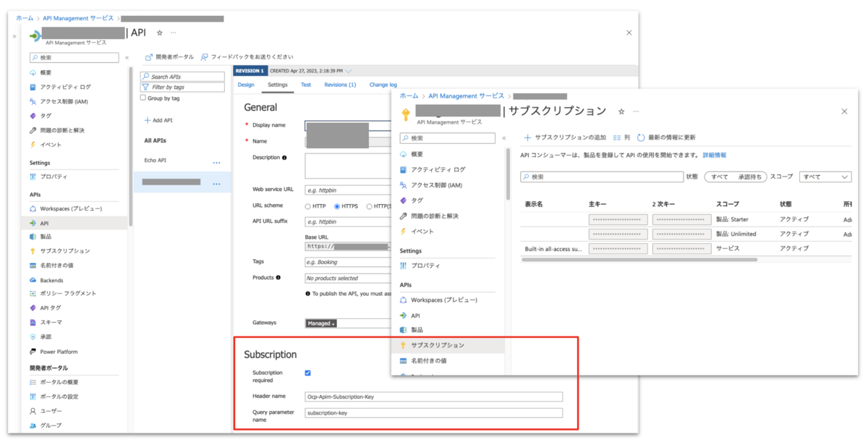The width and height of the screenshot is (868, 445).
Task: Switch to the Revisions (1) tab
Action: 340,85
